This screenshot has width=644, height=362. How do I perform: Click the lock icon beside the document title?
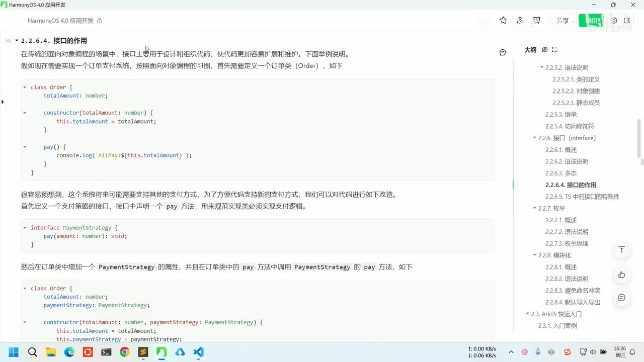coord(100,21)
